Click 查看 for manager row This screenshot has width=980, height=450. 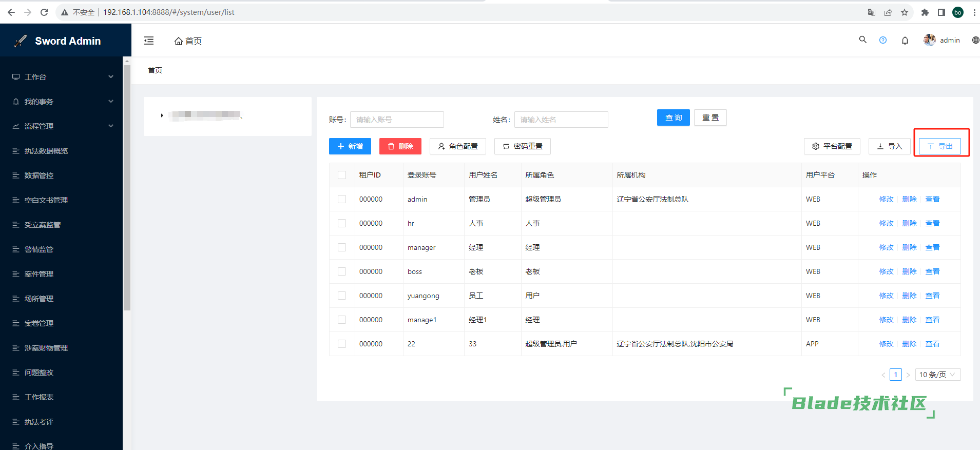[932, 247]
